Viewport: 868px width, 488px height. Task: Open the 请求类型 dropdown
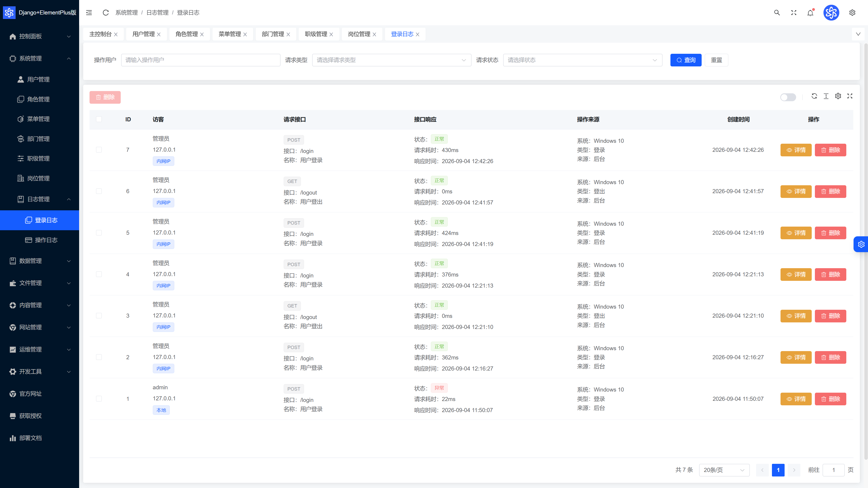pos(392,60)
